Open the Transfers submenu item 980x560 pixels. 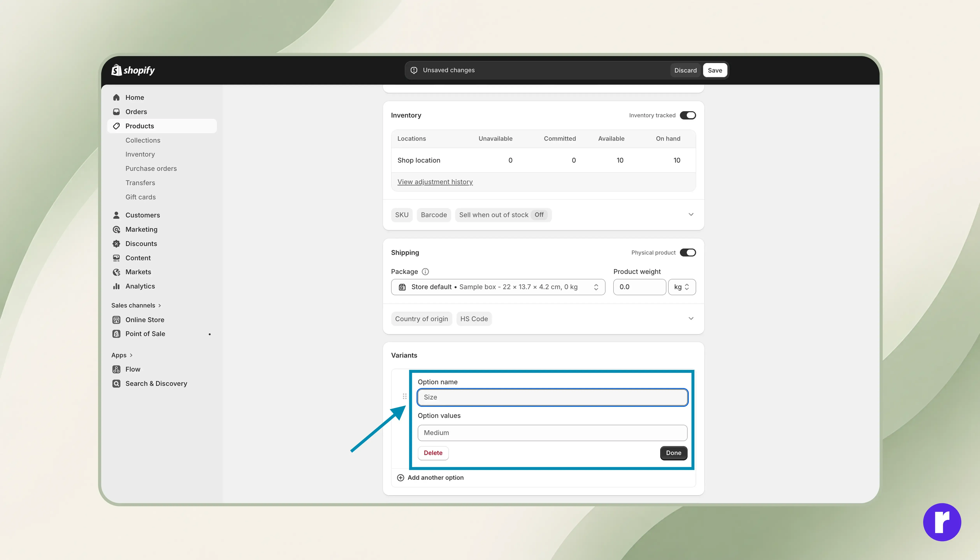tap(140, 183)
